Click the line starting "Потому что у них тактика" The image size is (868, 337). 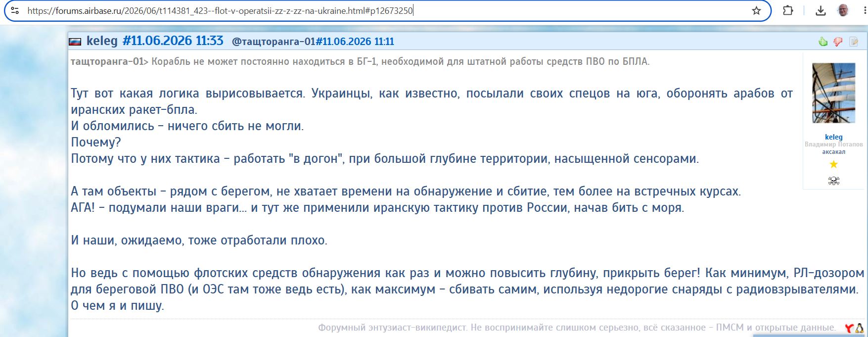point(385,159)
